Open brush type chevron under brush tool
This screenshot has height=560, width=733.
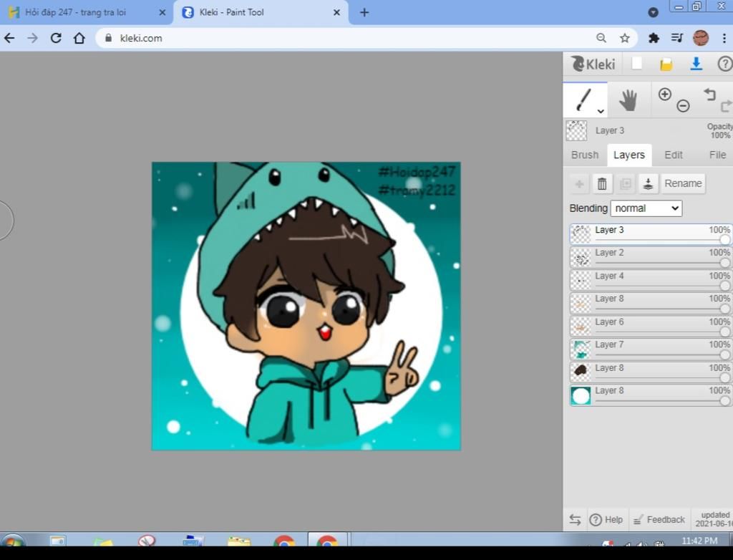point(601,111)
